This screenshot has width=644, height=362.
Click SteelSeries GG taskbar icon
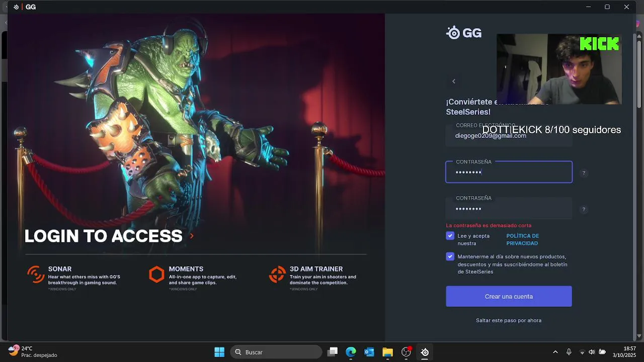coord(425,352)
